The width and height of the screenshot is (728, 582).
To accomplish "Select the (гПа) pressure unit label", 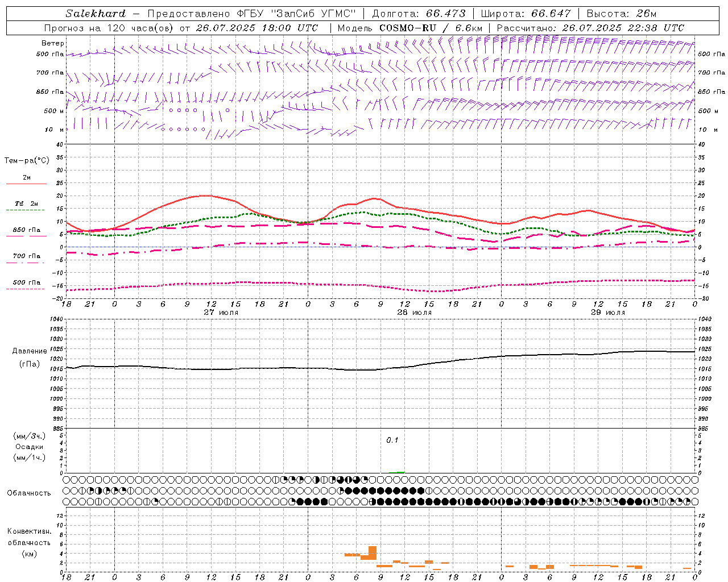I will [x=30, y=364].
